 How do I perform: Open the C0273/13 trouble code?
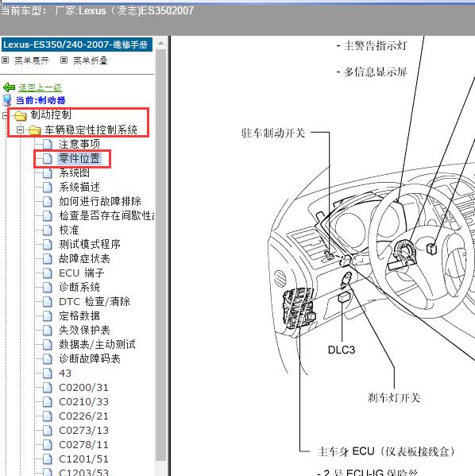pos(83,430)
